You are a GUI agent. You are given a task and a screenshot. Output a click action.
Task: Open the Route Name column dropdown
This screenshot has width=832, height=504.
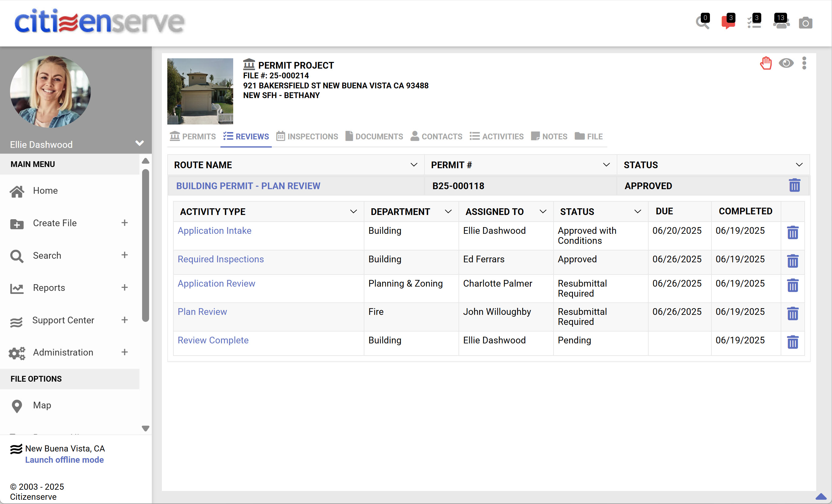click(x=413, y=165)
